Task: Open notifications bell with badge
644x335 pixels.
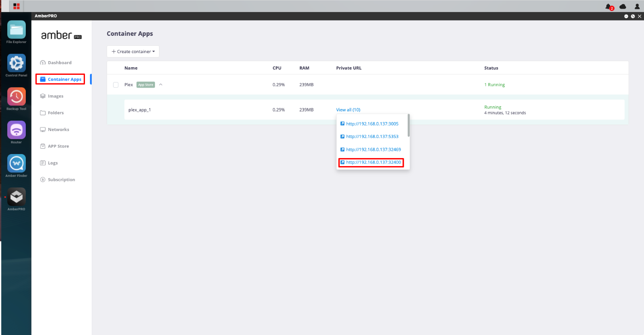Action: [x=609, y=6]
